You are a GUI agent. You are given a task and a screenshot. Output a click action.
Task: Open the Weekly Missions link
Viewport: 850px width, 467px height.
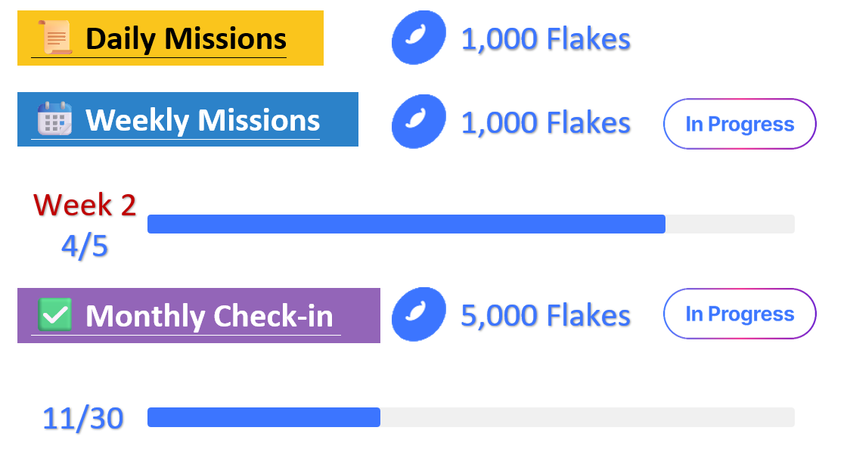click(202, 120)
